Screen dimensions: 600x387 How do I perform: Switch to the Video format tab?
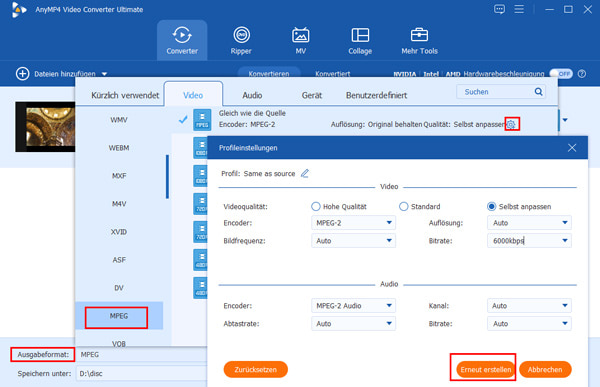[x=193, y=95]
